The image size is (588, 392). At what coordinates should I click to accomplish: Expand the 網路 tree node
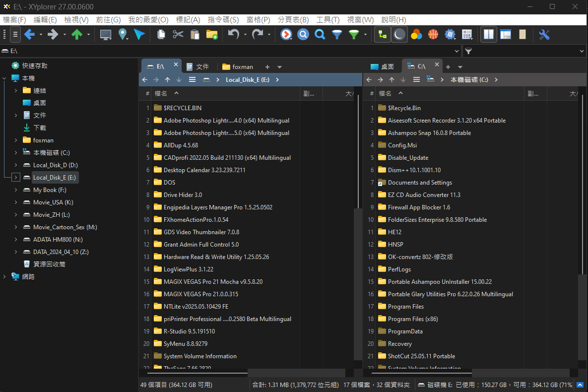point(4,276)
